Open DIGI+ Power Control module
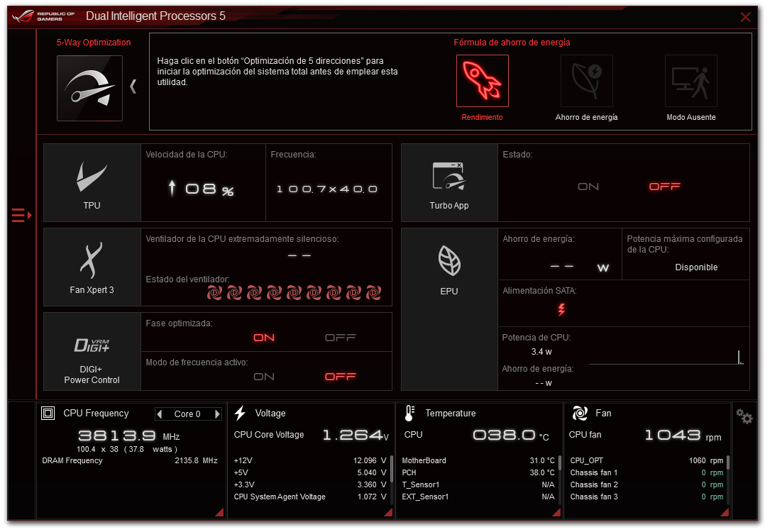Screen dimensions: 770x532 point(92,351)
